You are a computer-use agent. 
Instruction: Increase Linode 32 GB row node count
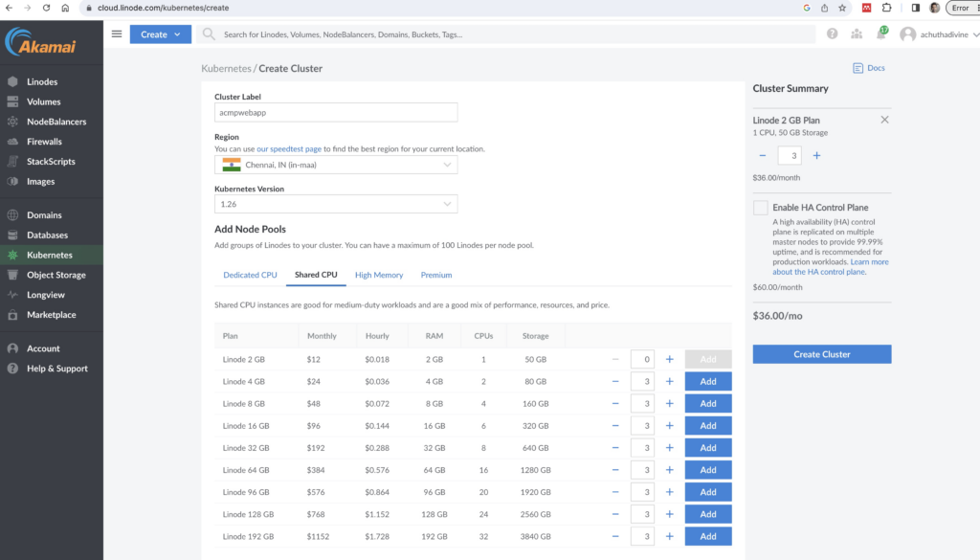point(669,448)
